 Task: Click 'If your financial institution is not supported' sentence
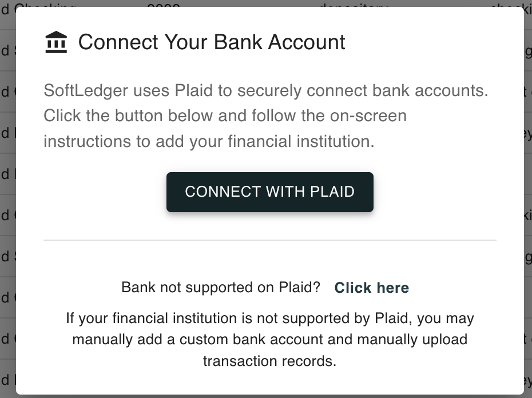coord(270,319)
